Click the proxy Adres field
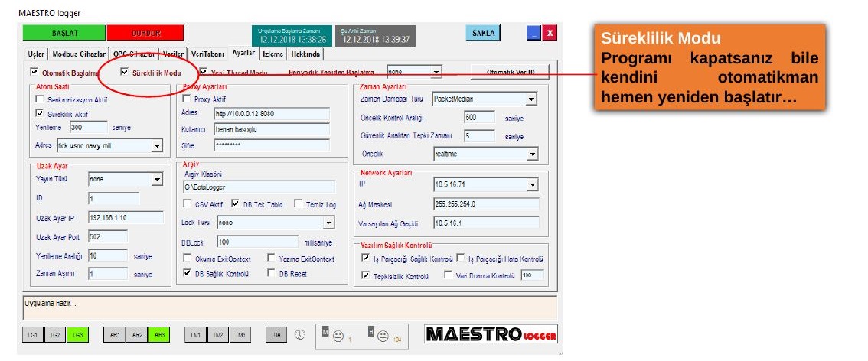The image size is (868, 361). (x=272, y=114)
